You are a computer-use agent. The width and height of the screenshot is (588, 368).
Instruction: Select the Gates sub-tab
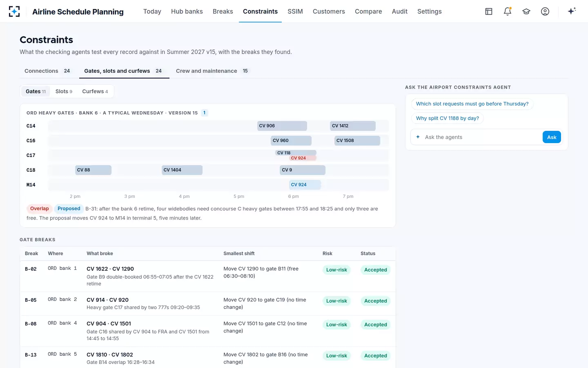[36, 91]
